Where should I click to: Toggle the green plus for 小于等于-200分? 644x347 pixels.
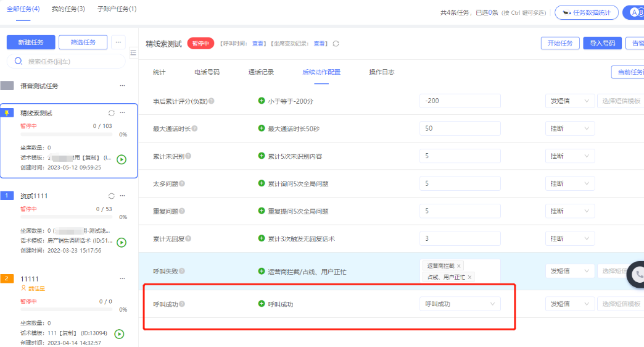[x=262, y=101]
